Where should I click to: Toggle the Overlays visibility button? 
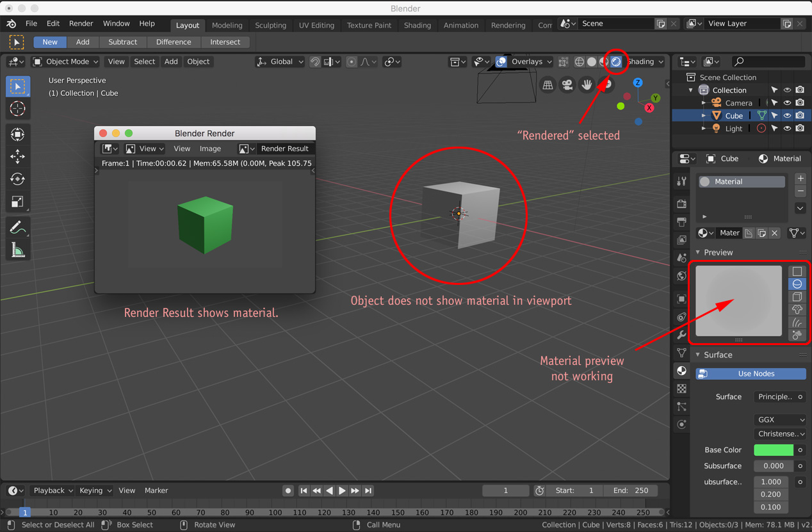tap(501, 61)
